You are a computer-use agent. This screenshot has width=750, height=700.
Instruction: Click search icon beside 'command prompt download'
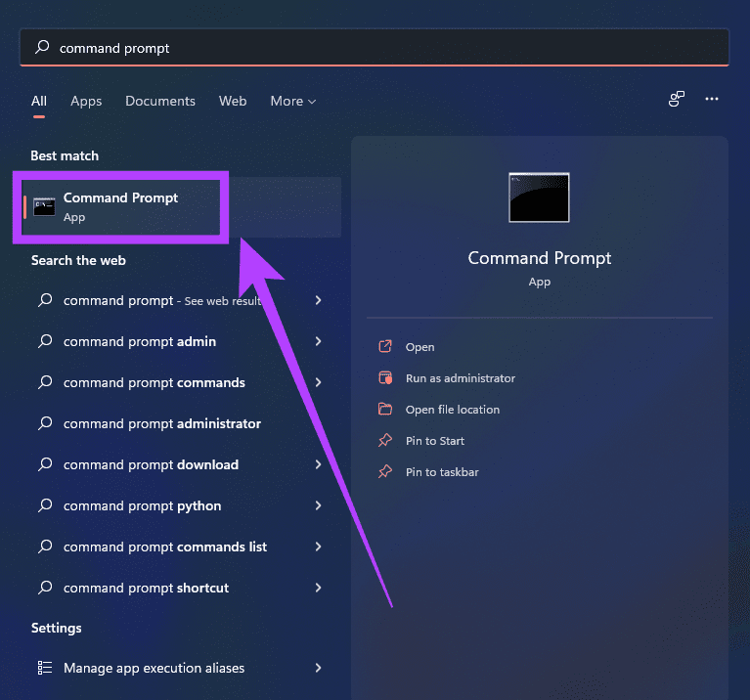pyautogui.click(x=45, y=464)
